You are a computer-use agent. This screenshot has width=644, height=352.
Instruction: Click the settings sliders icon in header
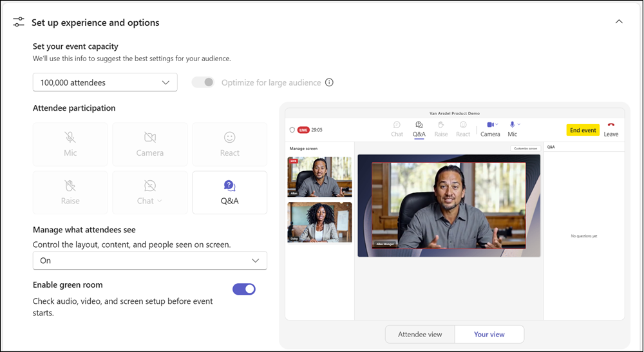pos(19,22)
